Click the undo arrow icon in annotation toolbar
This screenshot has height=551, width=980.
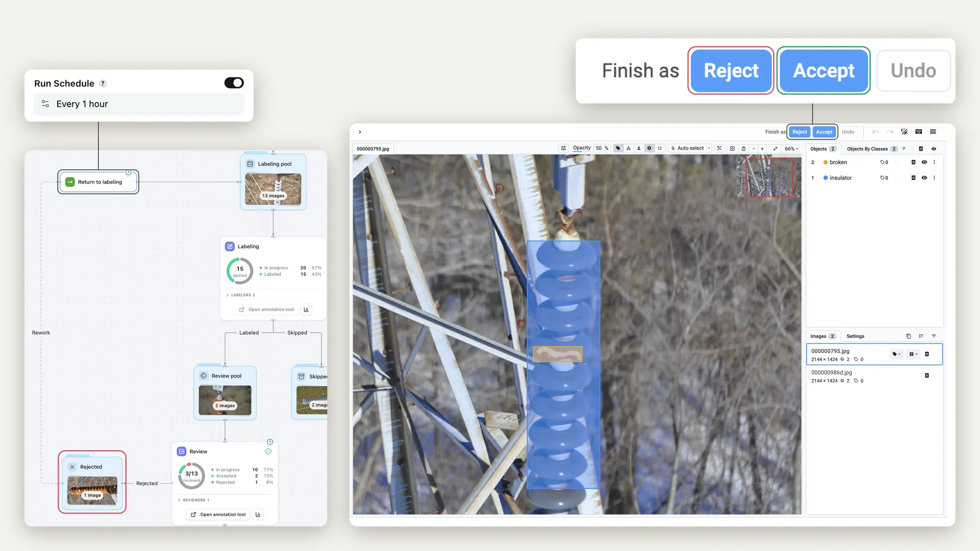[x=875, y=132]
